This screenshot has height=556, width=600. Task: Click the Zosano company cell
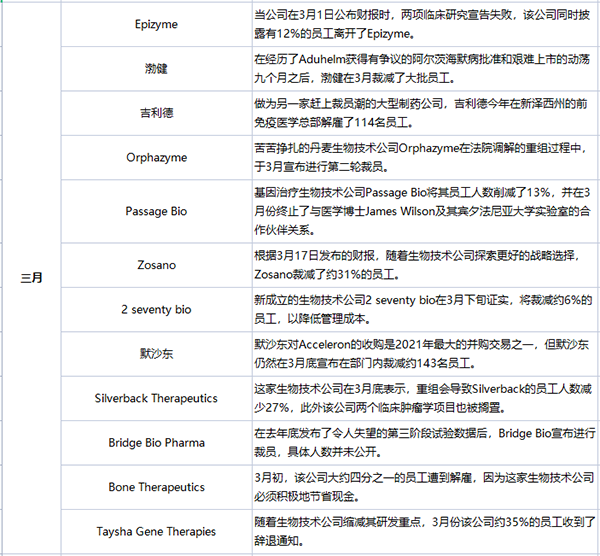157,265
